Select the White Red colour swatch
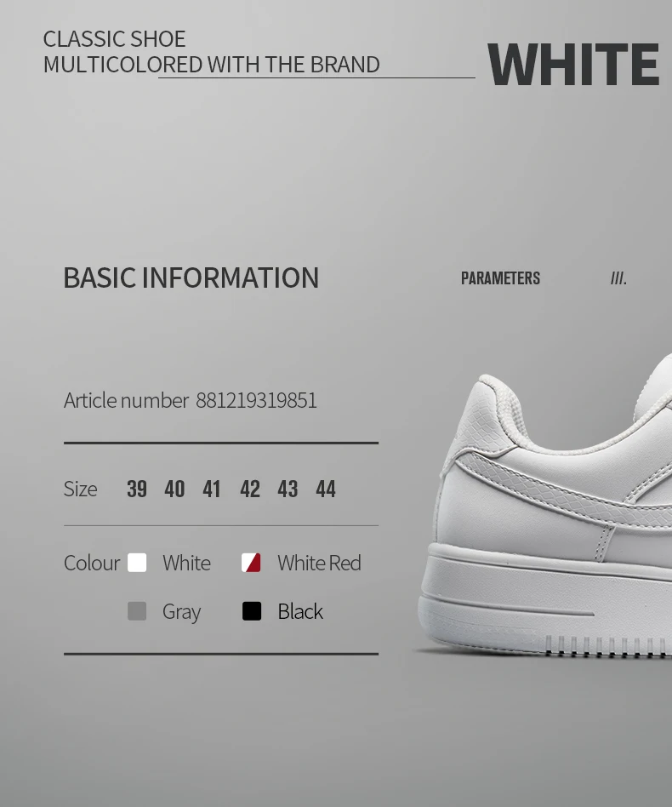 coord(251,563)
